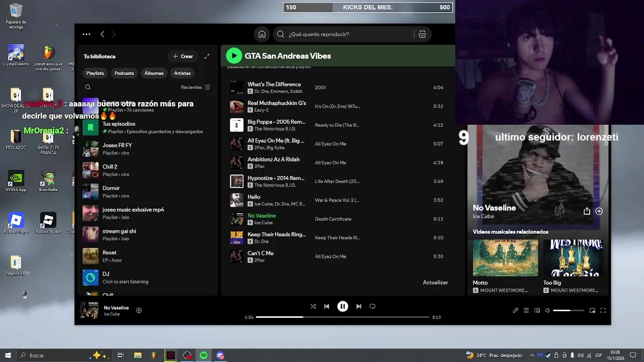Adjust the Spotify volume slider
The height and width of the screenshot is (362, 644).
click(x=569, y=311)
